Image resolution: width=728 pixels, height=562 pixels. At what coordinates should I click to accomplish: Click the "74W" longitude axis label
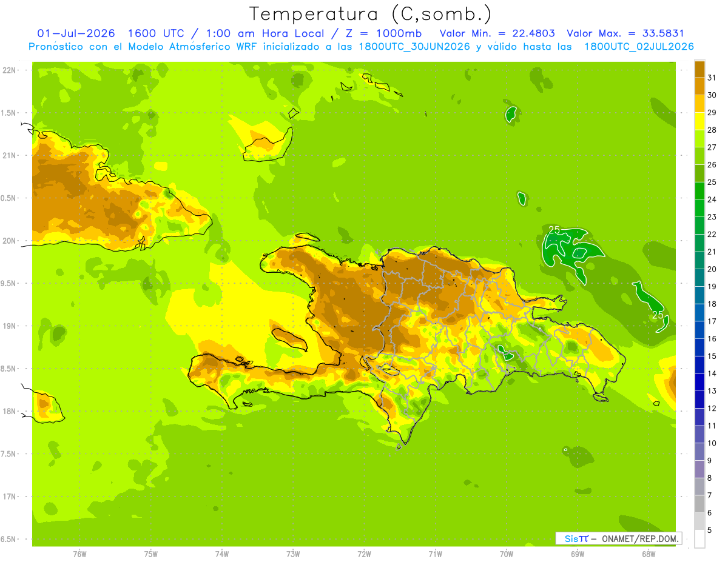221,554
